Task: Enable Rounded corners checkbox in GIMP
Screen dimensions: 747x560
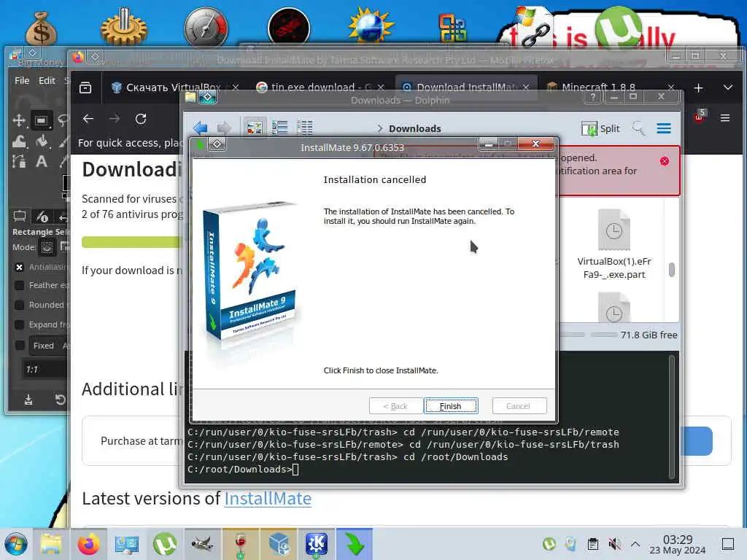Action: [x=19, y=305]
